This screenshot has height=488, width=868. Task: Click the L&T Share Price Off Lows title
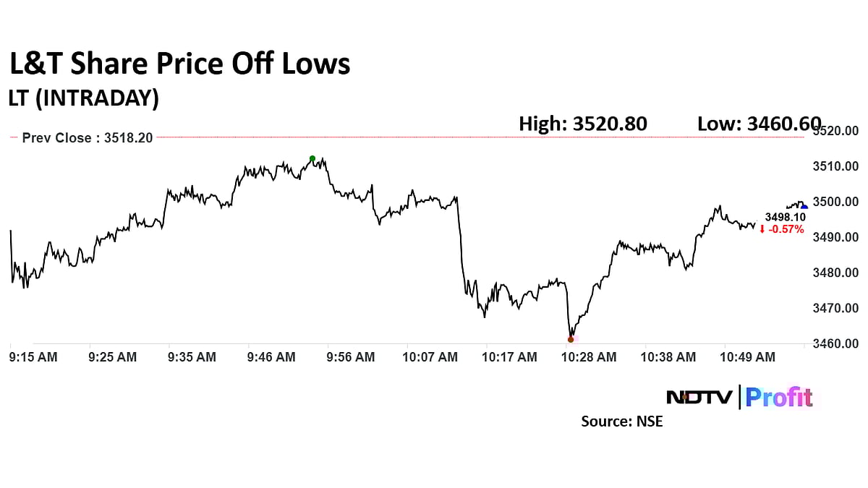(180, 64)
